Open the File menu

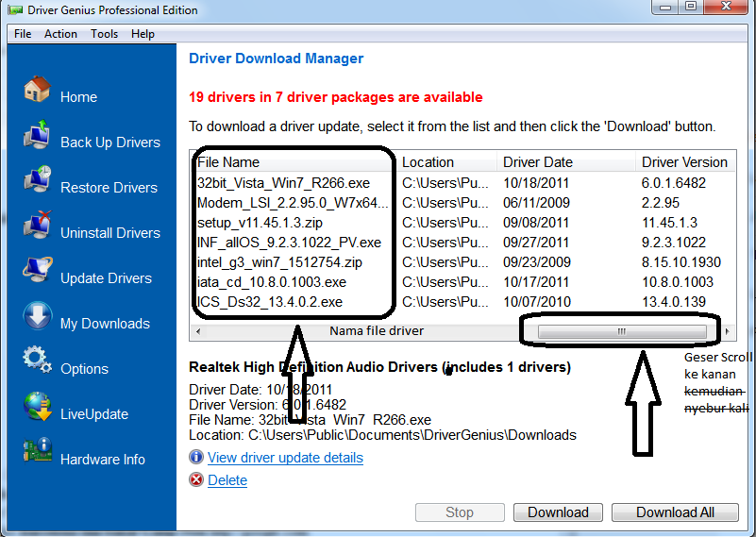[x=23, y=34]
